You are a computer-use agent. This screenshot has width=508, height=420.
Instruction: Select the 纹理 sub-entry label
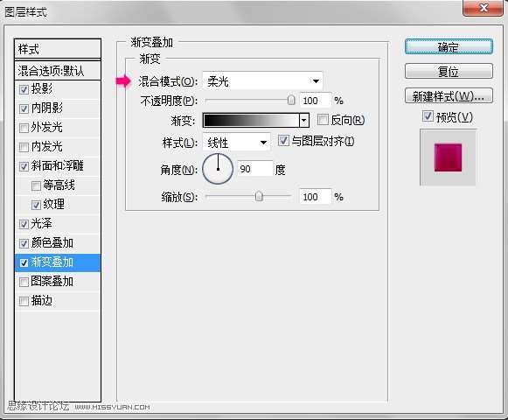53,204
